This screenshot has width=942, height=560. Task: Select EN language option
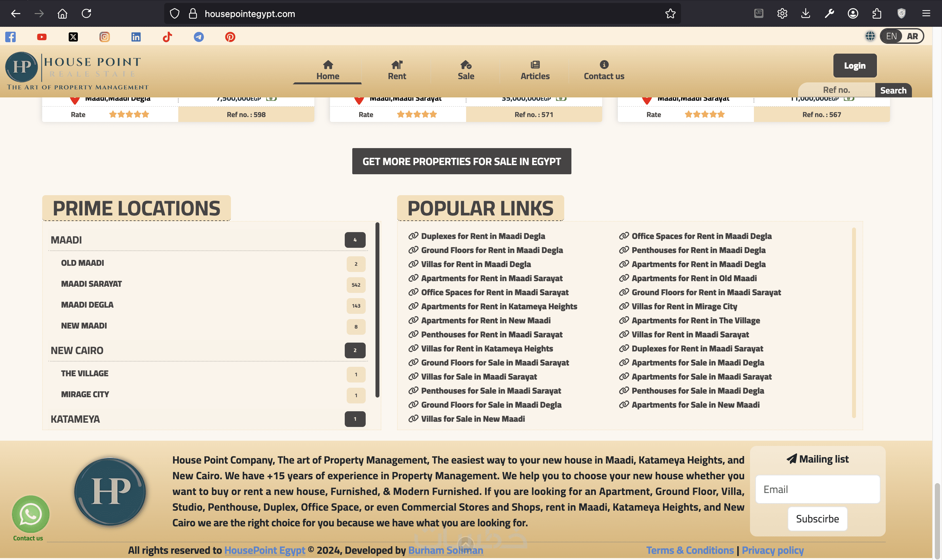(891, 36)
